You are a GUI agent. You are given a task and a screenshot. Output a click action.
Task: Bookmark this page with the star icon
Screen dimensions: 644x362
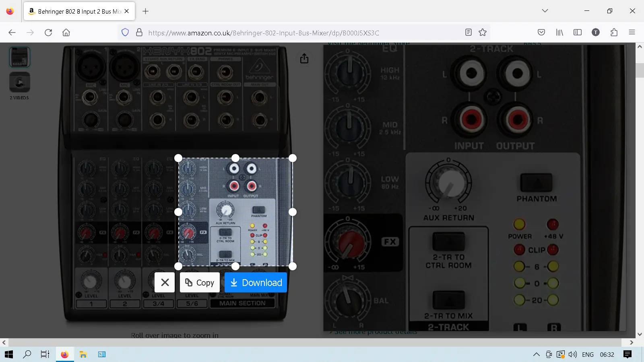pyautogui.click(x=483, y=33)
